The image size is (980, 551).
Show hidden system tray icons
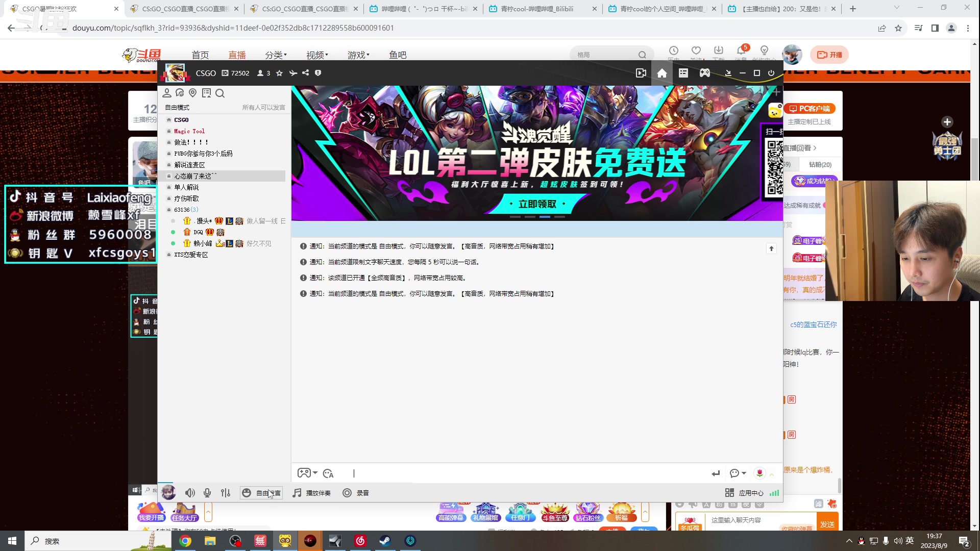849,541
